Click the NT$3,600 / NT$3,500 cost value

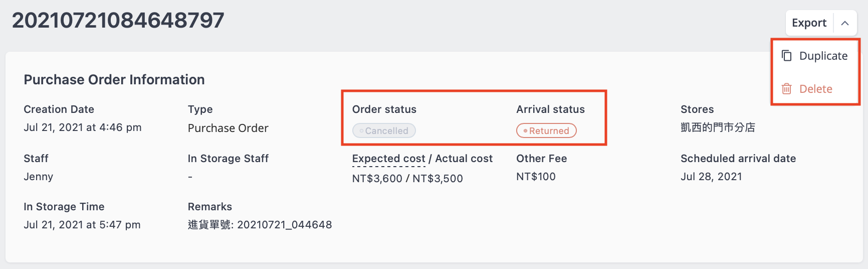pos(407,179)
